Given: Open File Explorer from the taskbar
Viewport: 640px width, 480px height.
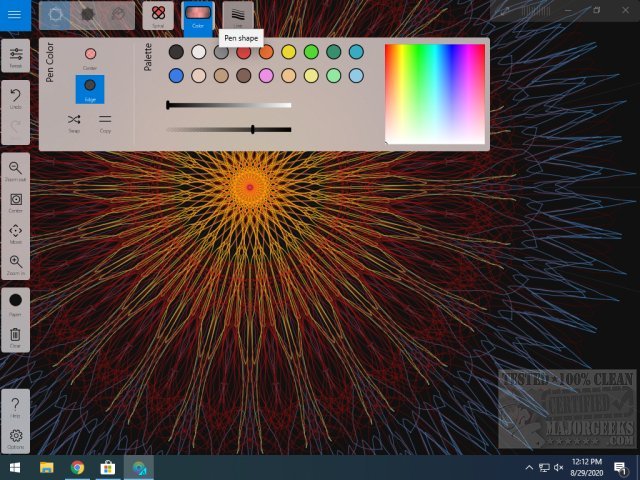Looking at the screenshot, I should point(47,468).
